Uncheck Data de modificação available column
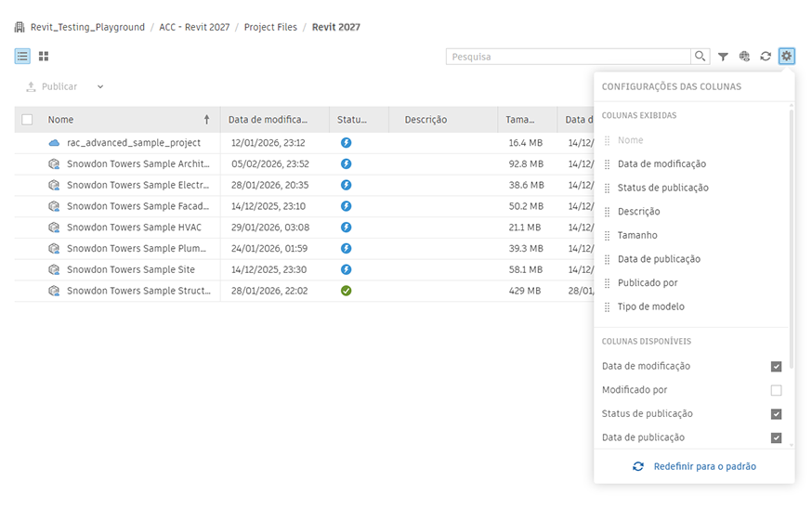Screen dimensions: 812x508 (x=776, y=366)
